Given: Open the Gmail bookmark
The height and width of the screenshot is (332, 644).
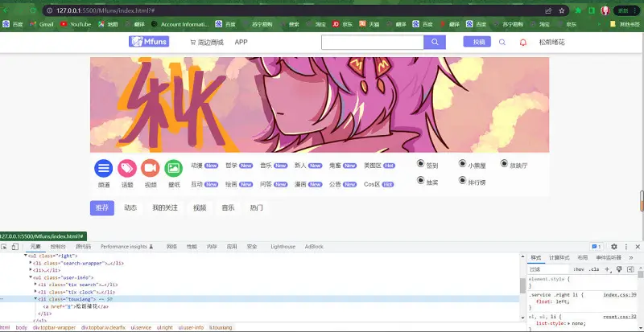Looking at the screenshot, I should click(x=42, y=24).
